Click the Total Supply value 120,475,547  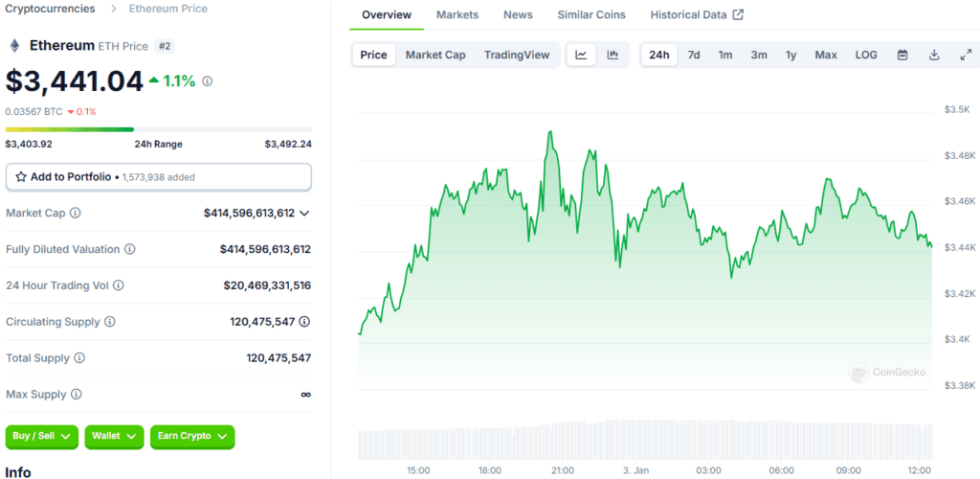coord(278,358)
